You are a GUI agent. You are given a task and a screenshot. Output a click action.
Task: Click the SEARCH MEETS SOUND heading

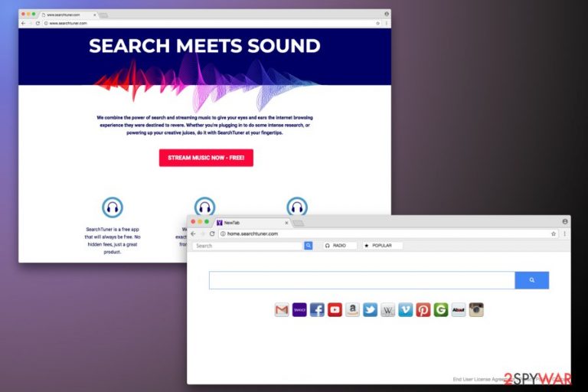pyautogui.click(x=204, y=46)
